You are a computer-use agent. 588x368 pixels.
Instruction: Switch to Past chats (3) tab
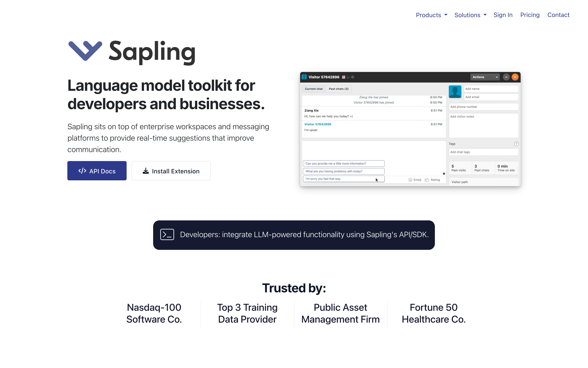(339, 89)
